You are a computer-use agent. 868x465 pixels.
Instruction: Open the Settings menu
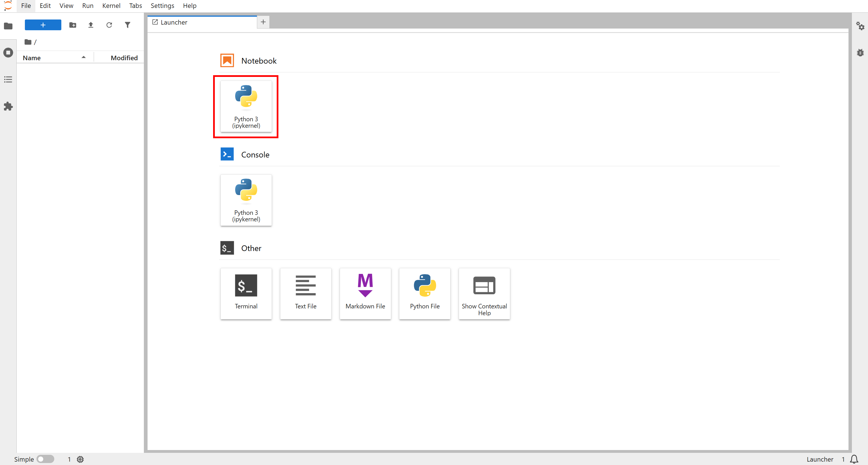[162, 6]
